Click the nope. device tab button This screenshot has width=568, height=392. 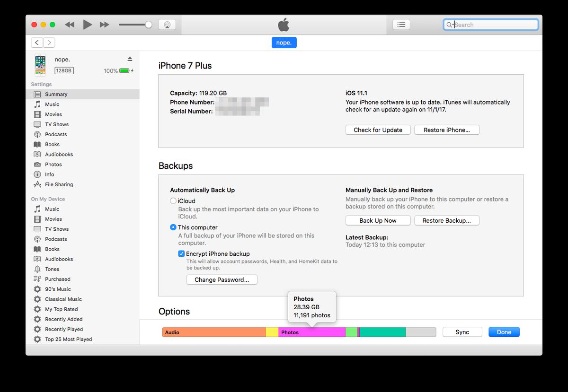tap(284, 43)
